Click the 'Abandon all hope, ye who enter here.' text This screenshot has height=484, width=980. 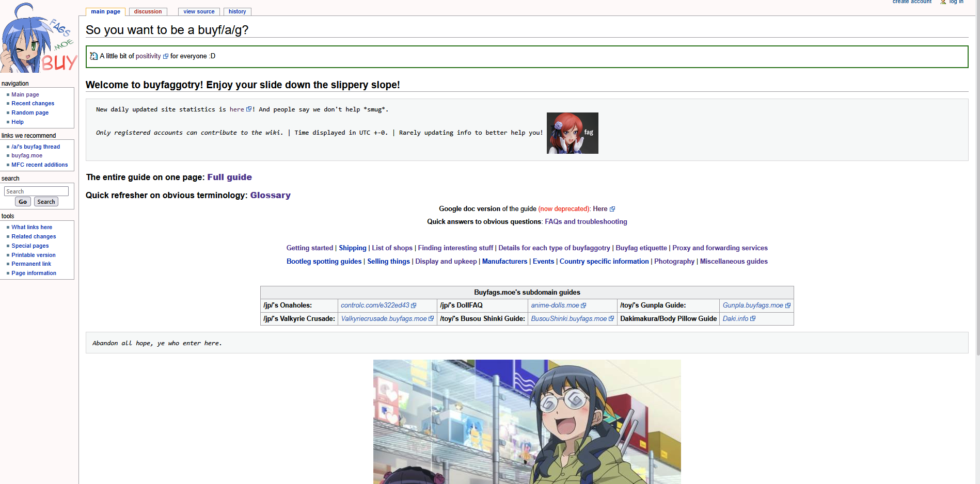click(157, 343)
